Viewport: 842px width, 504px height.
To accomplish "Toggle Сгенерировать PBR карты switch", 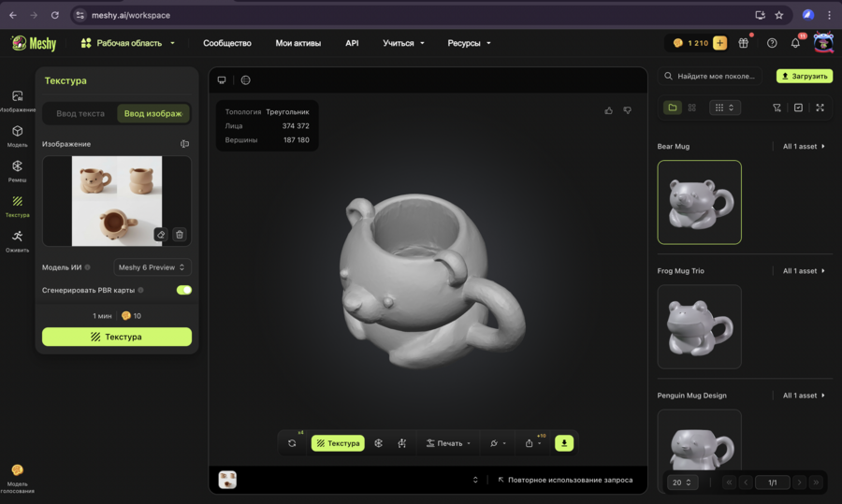I will pos(184,290).
